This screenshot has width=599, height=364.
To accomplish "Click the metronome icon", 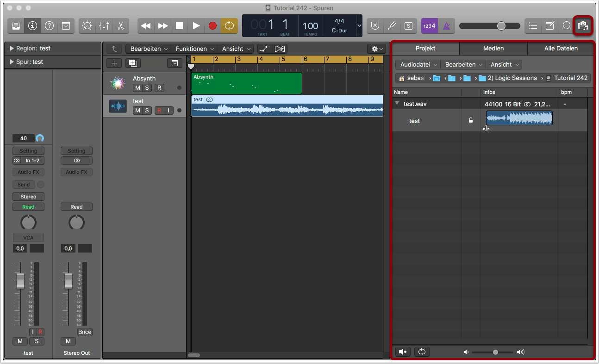I will tap(446, 26).
